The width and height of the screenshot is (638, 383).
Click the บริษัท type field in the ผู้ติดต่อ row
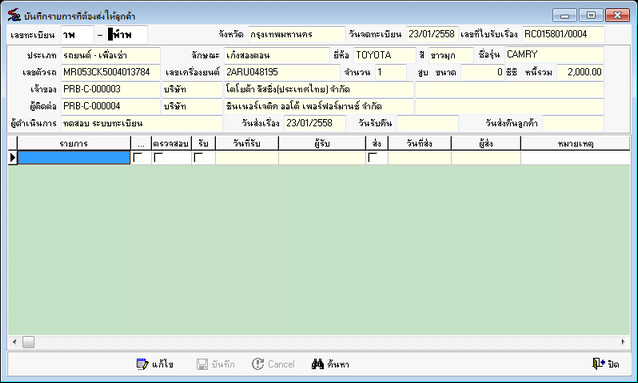[x=192, y=106]
